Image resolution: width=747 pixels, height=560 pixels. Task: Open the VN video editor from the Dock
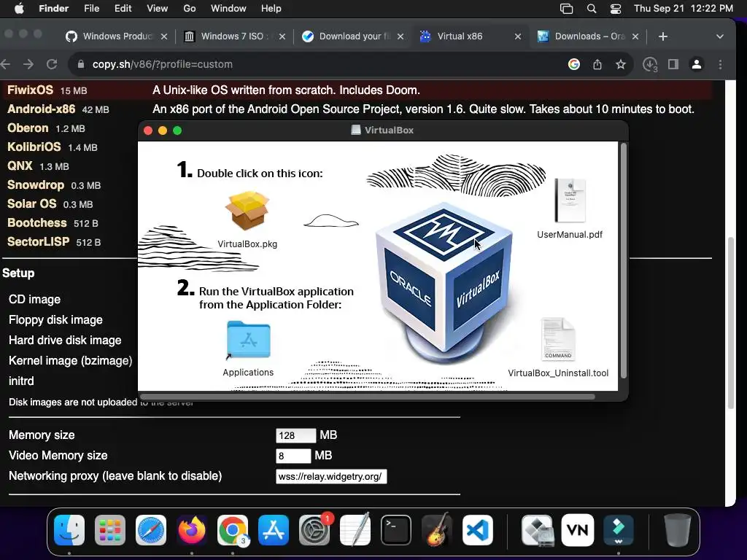(x=578, y=530)
